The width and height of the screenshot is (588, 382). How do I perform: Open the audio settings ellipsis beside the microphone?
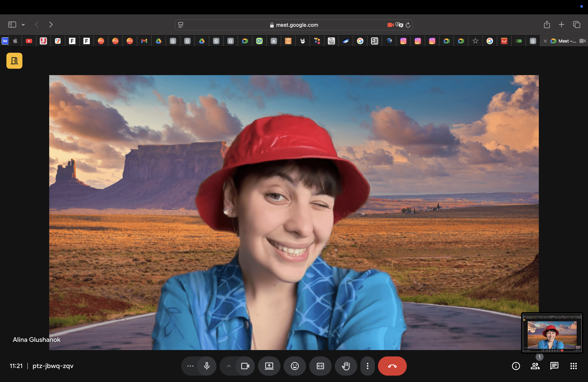coord(190,366)
